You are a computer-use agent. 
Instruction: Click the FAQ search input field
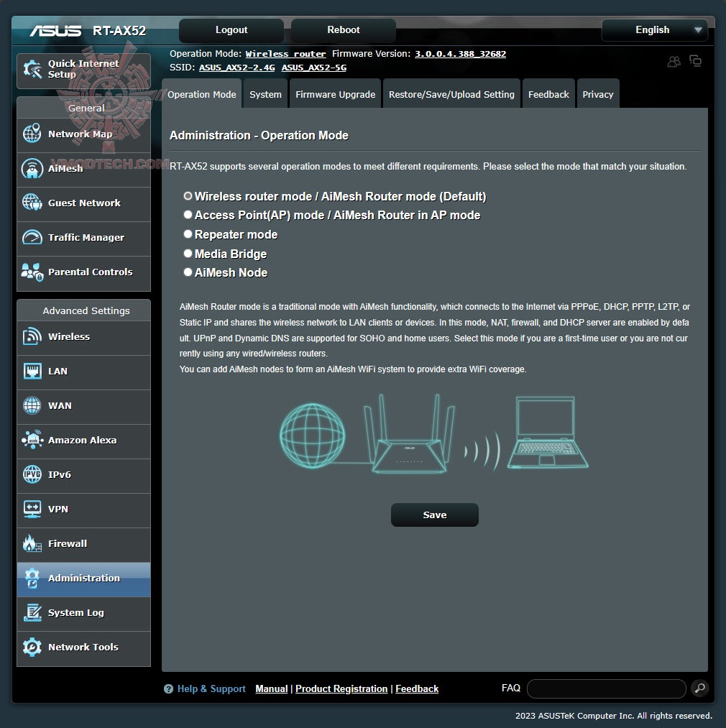[x=606, y=688]
